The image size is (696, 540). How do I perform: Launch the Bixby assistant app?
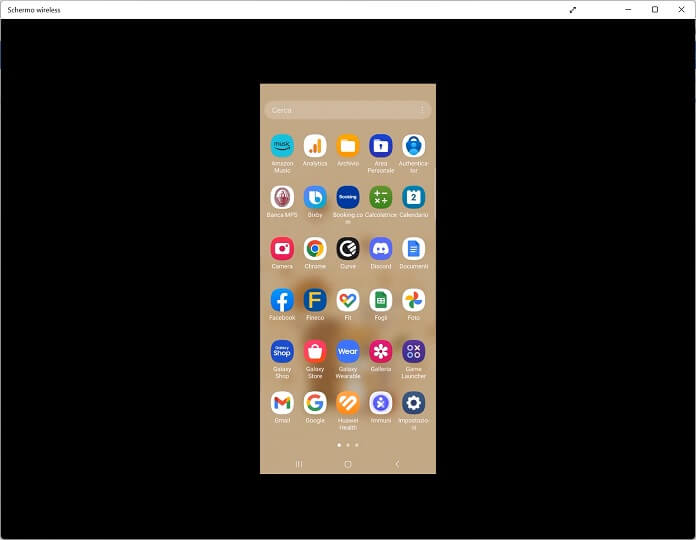tap(315, 197)
